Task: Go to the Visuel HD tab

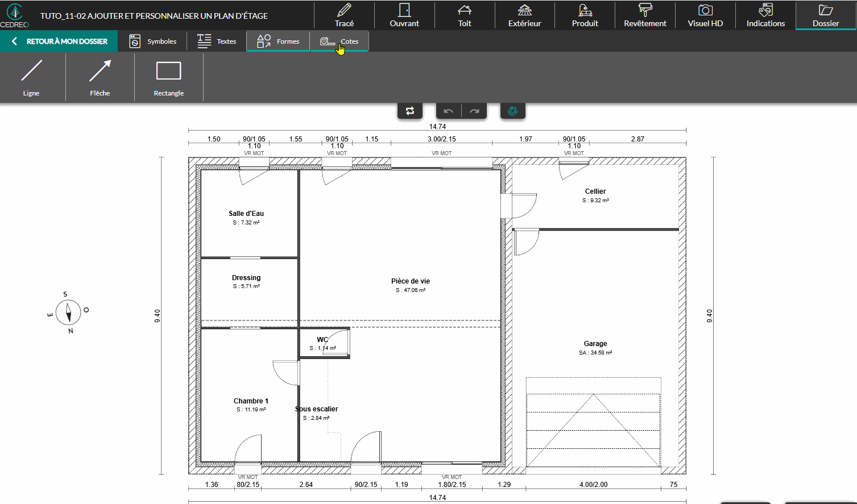Action: (705, 15)
